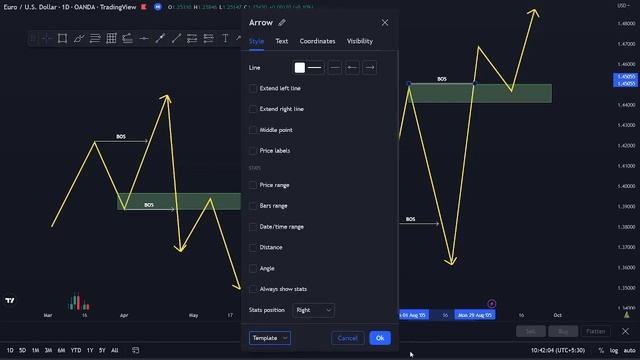Open the Template dropdown
This screenshot has height=360, width=640.
[270, 338]
